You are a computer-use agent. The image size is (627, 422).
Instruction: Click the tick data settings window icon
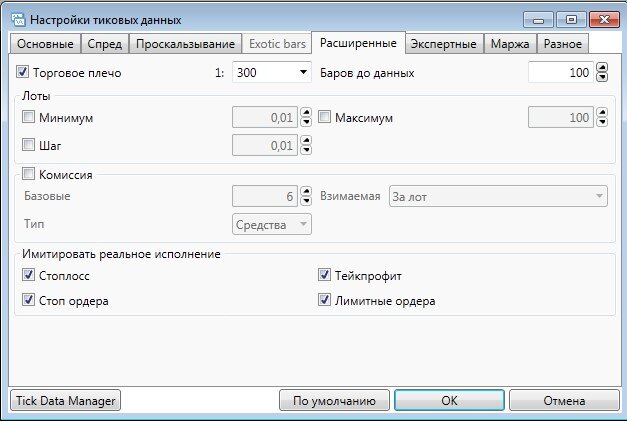[x=18, y=20]
